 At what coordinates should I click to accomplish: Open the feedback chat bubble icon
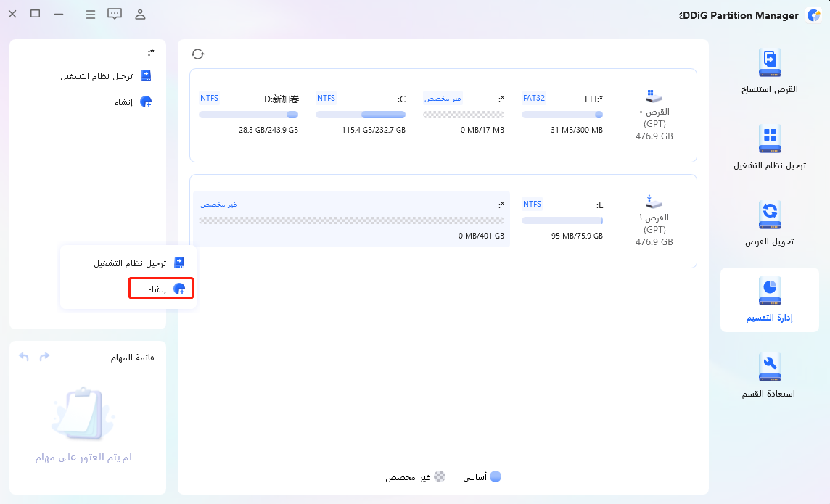pos(115,14)
